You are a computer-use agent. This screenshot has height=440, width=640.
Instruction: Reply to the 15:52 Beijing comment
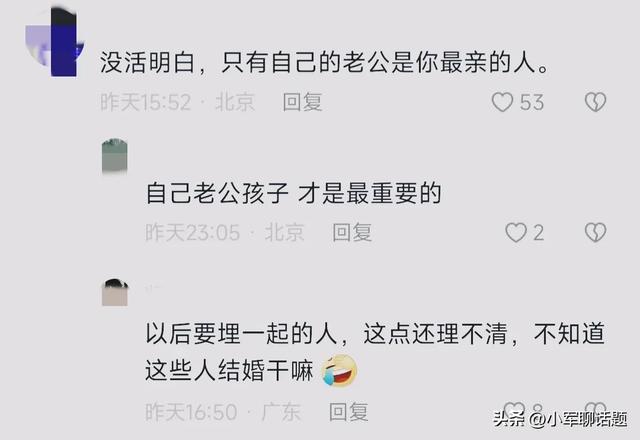(302, 102)
